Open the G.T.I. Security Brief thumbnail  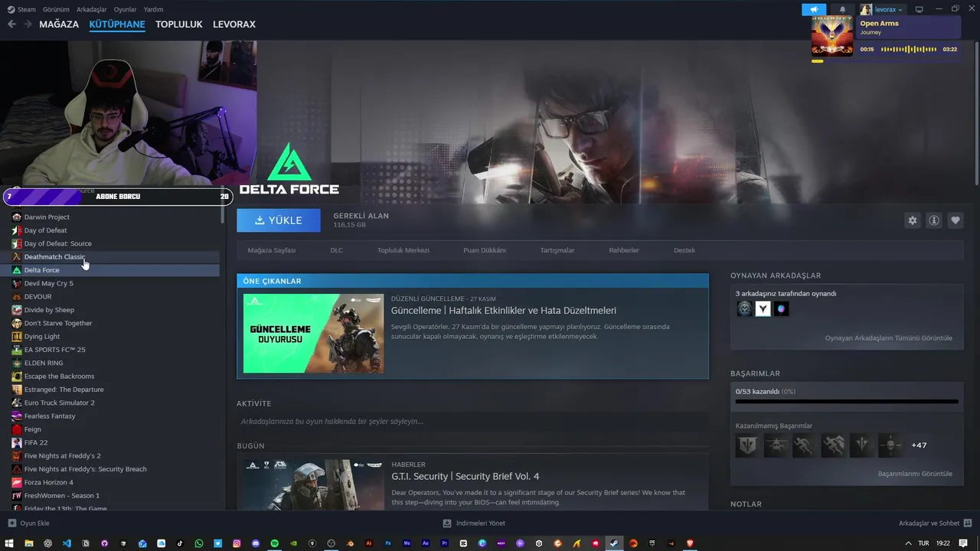pyautogui.click(x=313, y=485)
